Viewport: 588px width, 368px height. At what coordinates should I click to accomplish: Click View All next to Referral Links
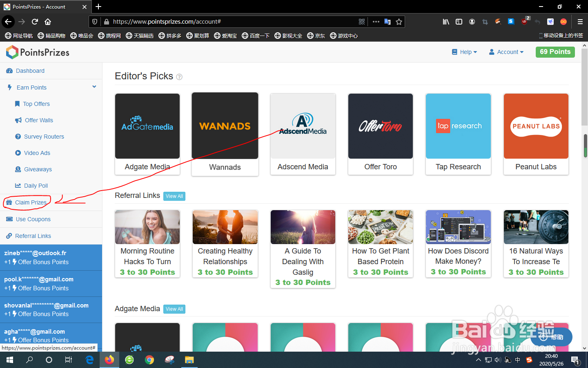pos(174,196)
